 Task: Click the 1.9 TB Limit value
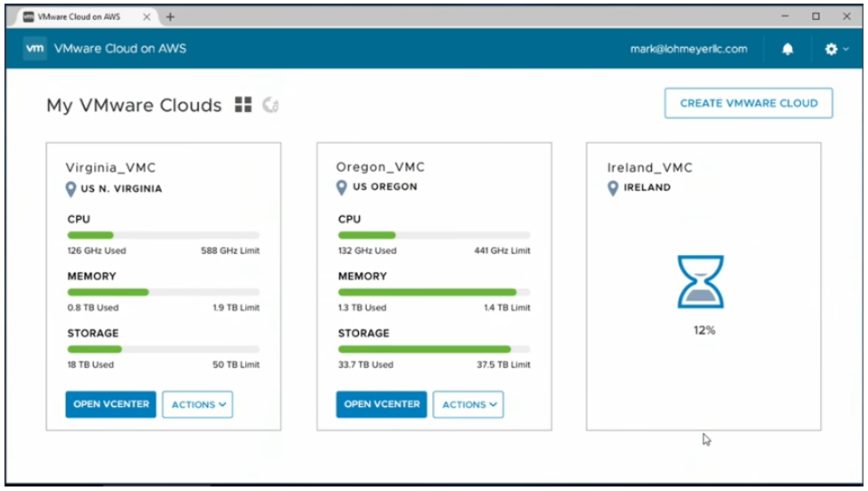[236, 307]
